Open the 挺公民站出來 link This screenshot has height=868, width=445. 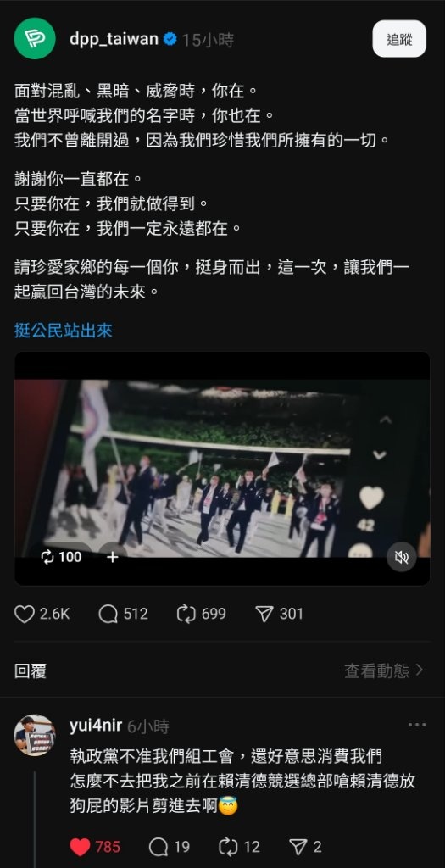(x=64, y=331)
